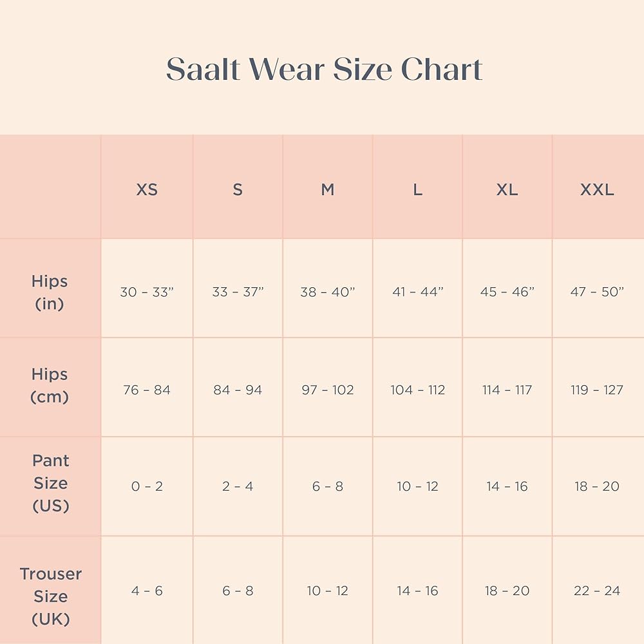Screen dimensions: 644x644
Task: Click the 30 – 33" hips cell
Action: (147, 292)
